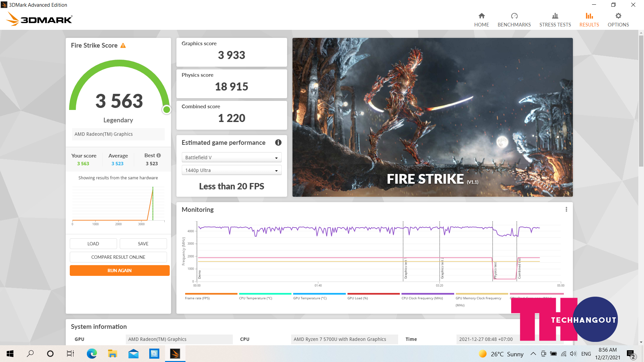Switch to the OPTIONS tab

tap(618, 20)
